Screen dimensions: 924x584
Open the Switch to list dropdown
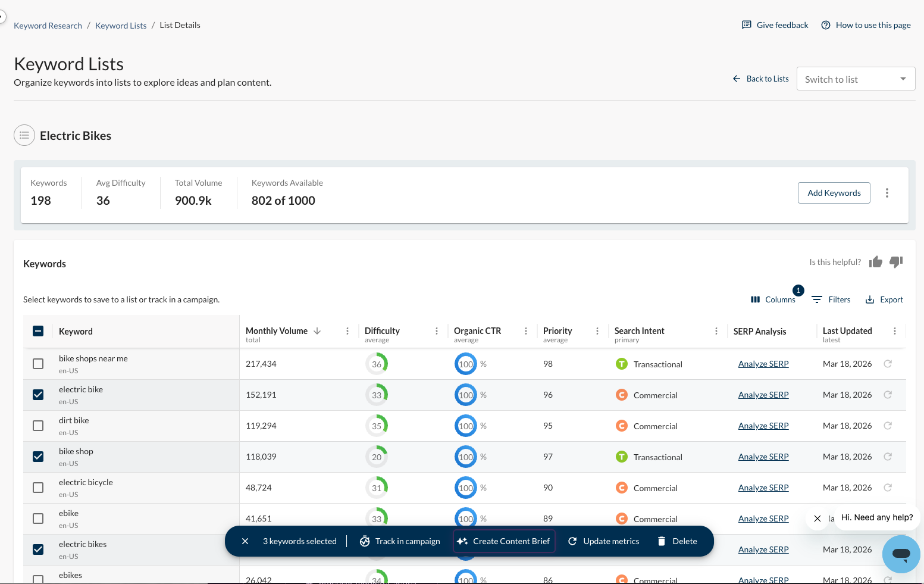click(855, 79)
